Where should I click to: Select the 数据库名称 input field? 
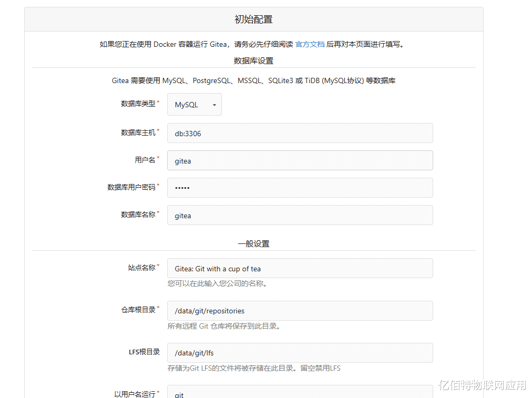click(300, 215)
